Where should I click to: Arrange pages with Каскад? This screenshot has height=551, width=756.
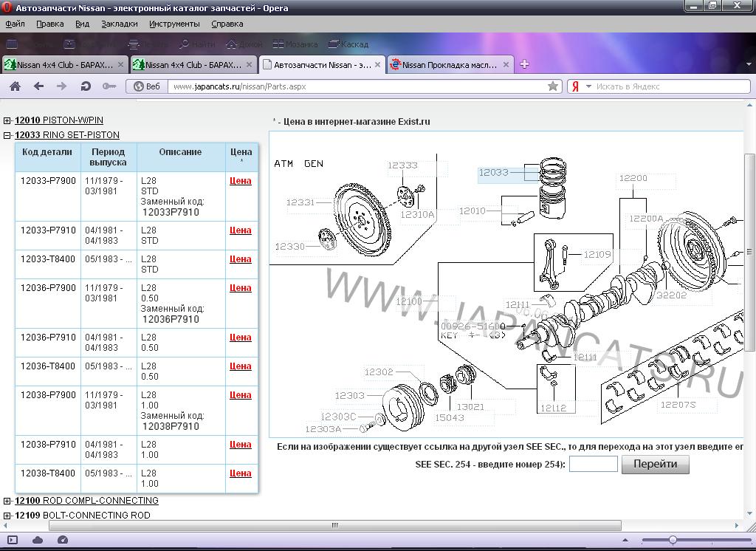(348, 44)
